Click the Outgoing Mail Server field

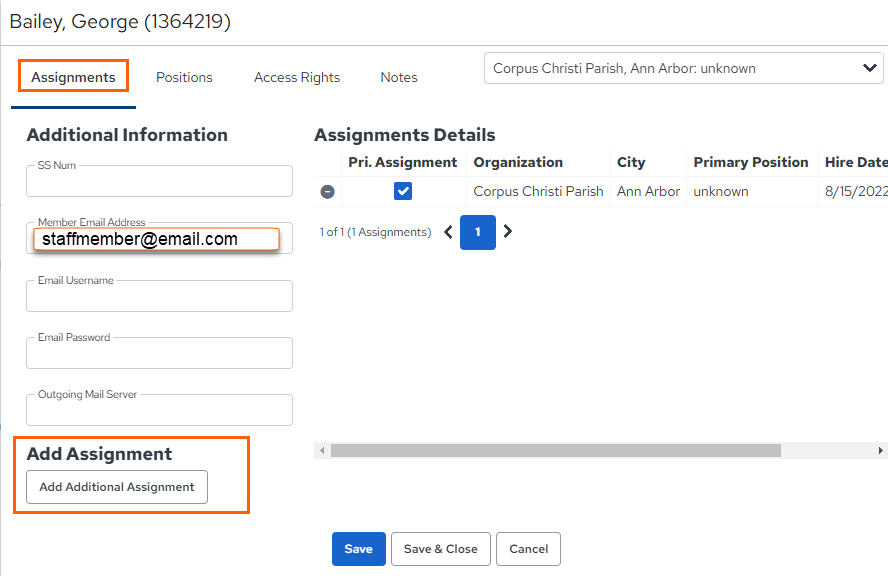pos(159,410)
